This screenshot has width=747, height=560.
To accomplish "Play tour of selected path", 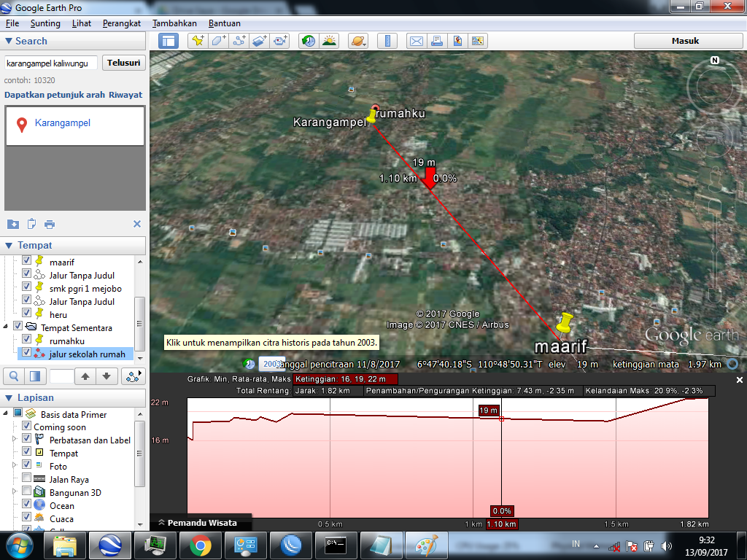I will coord(133,376).
